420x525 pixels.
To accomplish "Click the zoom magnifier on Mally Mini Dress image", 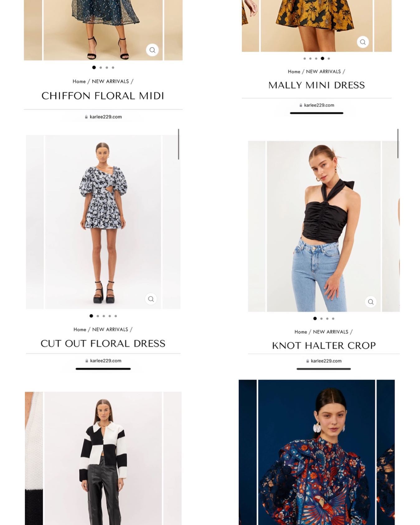I will click(363, 42).
